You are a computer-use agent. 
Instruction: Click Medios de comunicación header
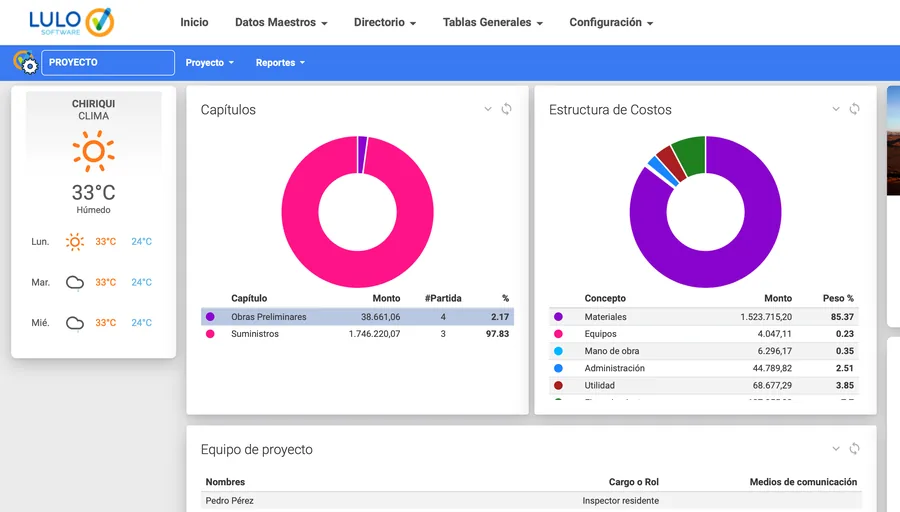[803, 482]
